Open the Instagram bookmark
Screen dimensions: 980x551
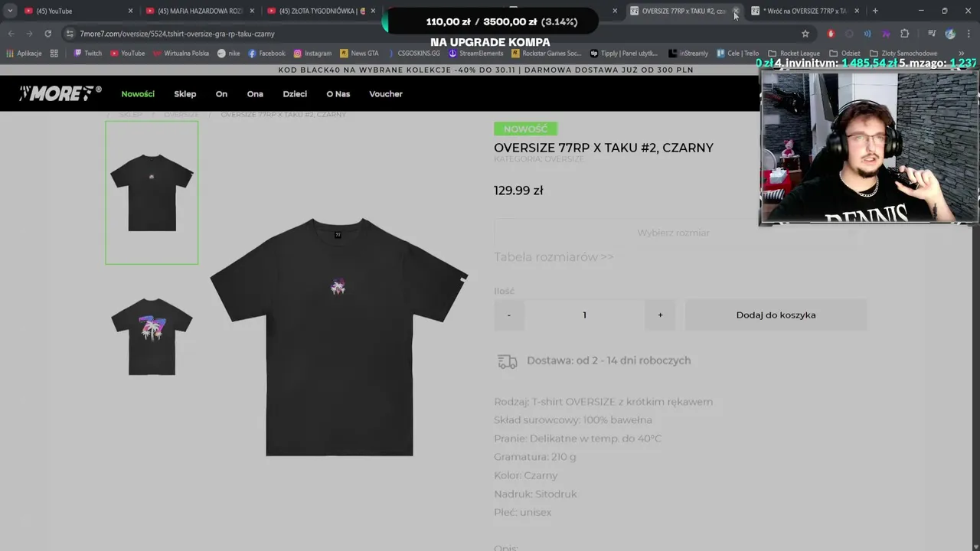pyautogui.click(x=312, y=54)
